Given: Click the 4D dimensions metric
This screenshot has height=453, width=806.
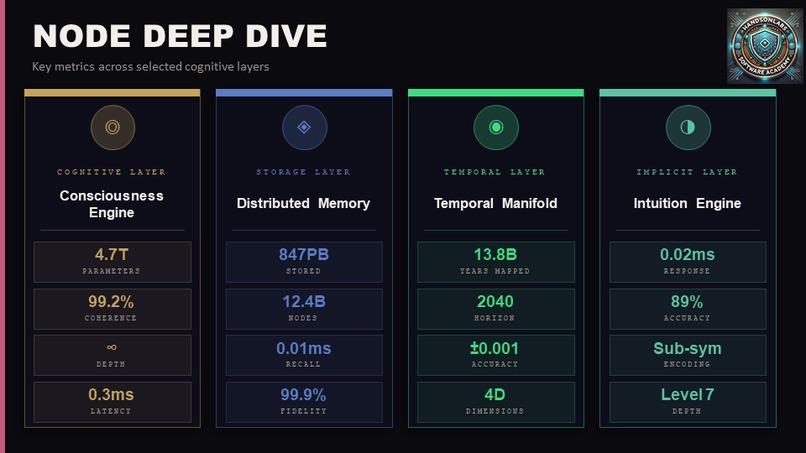Looking at the screenshot, I should coord(496,402).
